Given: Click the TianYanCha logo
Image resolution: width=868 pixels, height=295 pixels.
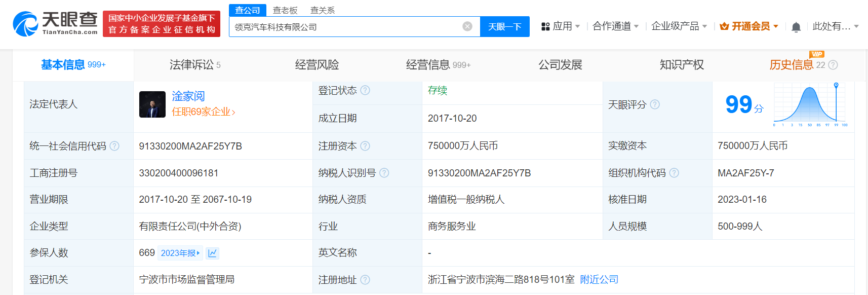Looking at the screenshot, I should tap(55, 24).
